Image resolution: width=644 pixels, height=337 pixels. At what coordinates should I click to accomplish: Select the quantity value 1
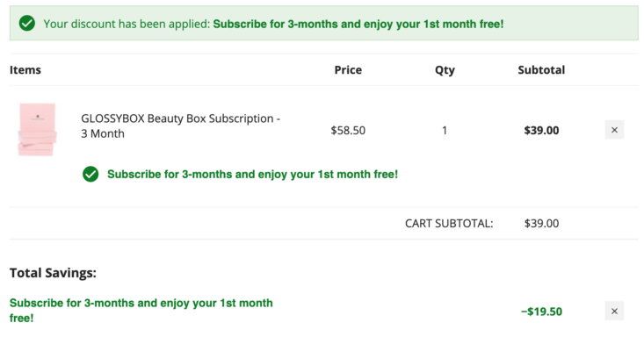445,131
